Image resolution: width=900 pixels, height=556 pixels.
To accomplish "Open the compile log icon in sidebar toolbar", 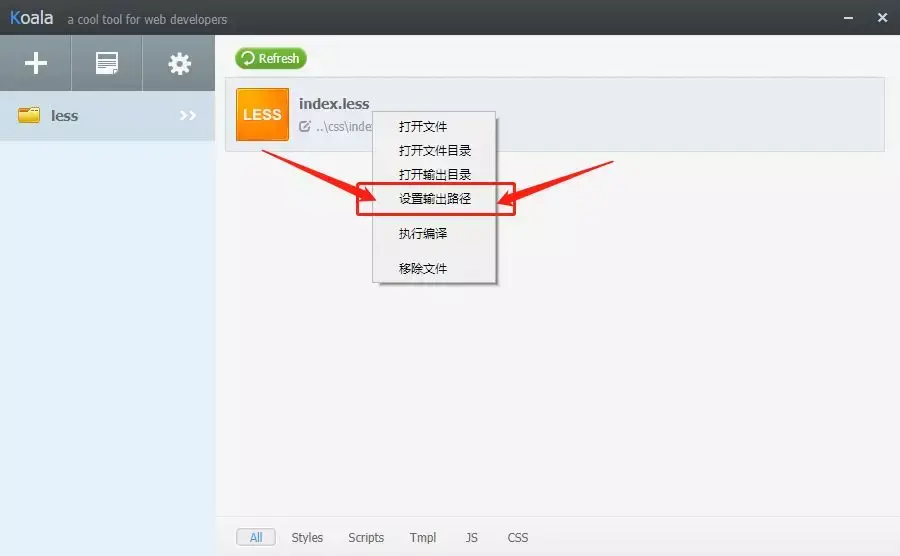I will (107, 63).
